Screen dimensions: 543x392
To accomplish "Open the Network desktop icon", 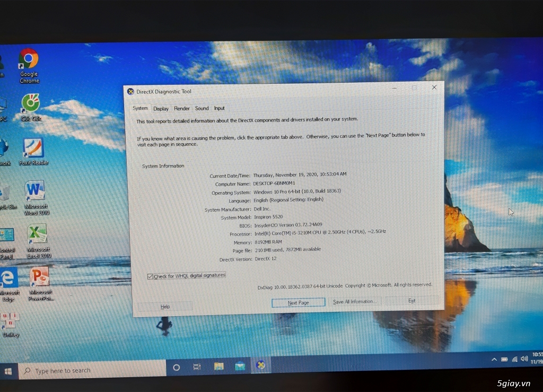I will pos(5,152).
